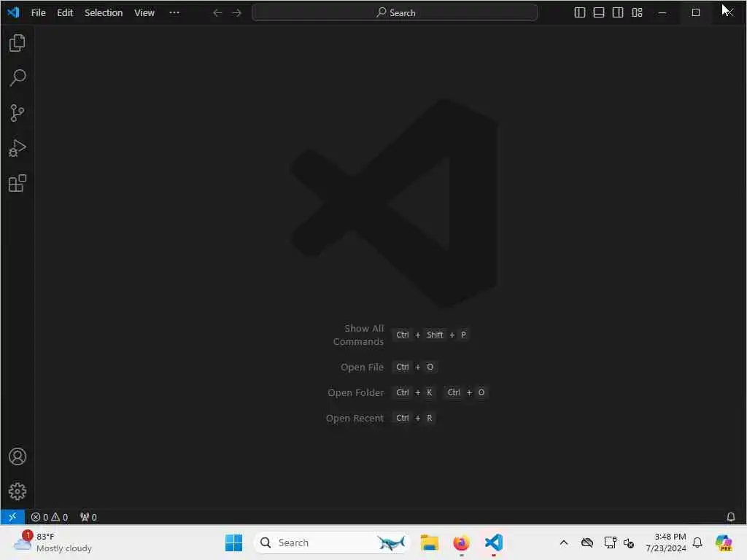The image size is (747, 560).
Task: Toggle the bottom panel layout icon
Action: pos(599,13)
